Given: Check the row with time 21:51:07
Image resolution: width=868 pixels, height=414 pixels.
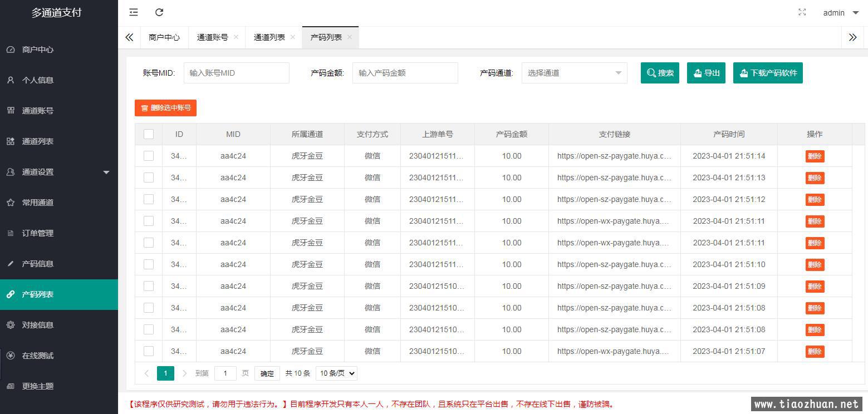Looking at the screenshot, I should coord(149,351).
